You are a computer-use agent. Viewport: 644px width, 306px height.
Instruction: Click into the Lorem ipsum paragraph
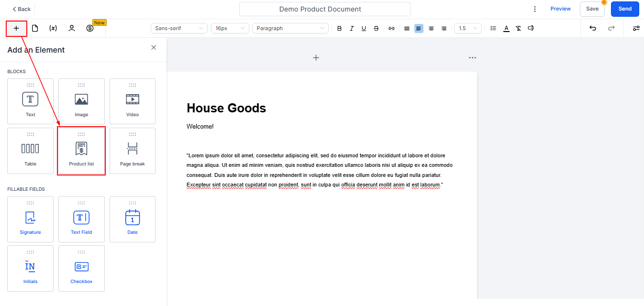(320, 170)
